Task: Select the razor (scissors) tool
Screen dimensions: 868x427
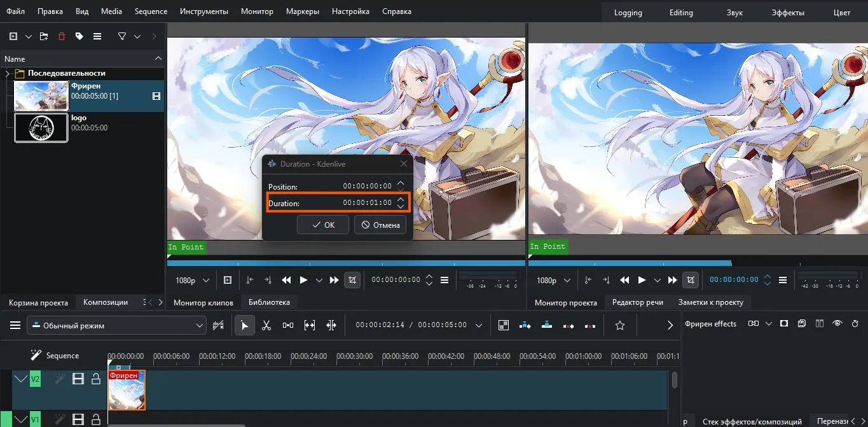Action: pos(266,326)
